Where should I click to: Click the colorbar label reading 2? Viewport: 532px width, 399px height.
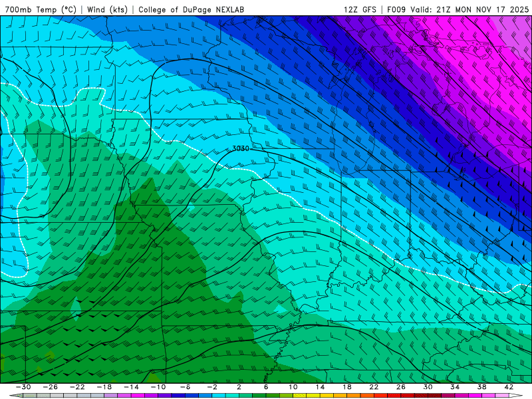coord(239,387)
